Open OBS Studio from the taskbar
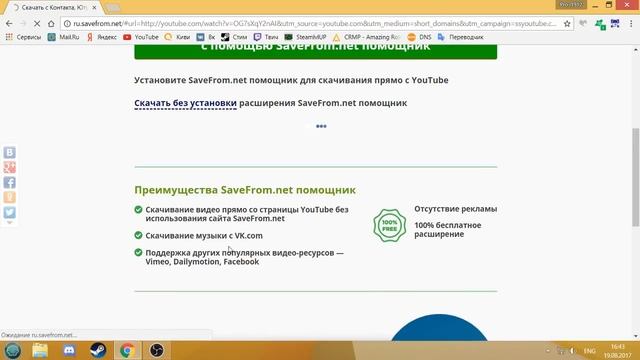640x360 pixels. pos(156,351)
